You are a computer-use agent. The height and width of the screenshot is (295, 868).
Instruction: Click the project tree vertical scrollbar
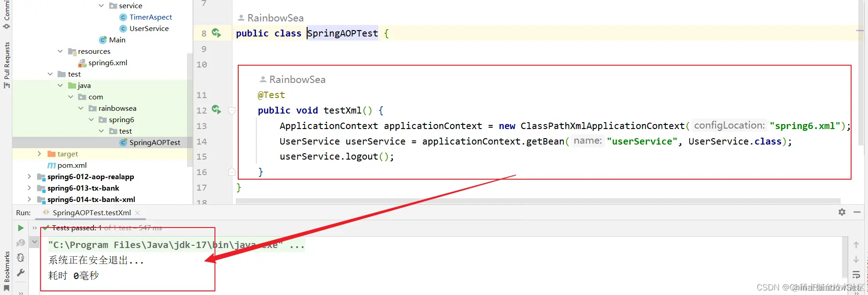tap(190, 109)
